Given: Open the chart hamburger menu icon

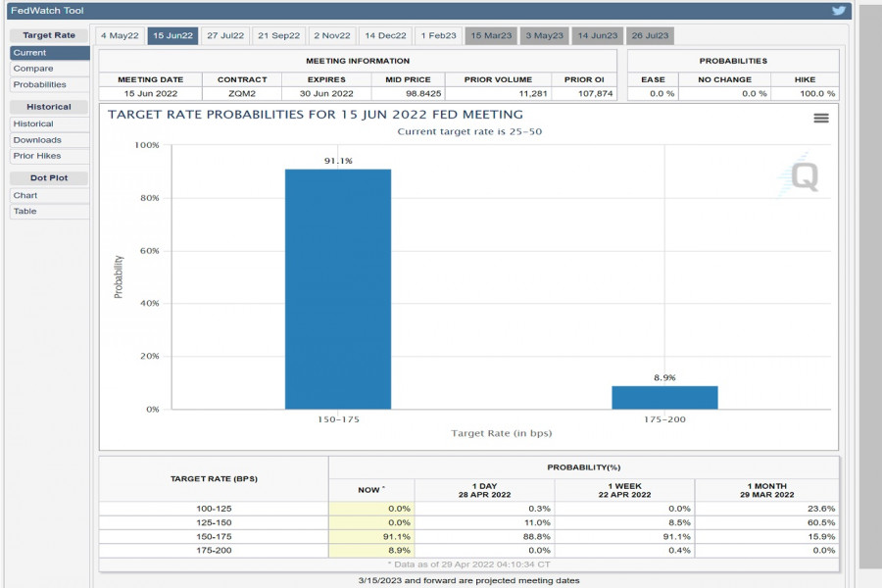Looking at the screenshot, I should 821,118.
